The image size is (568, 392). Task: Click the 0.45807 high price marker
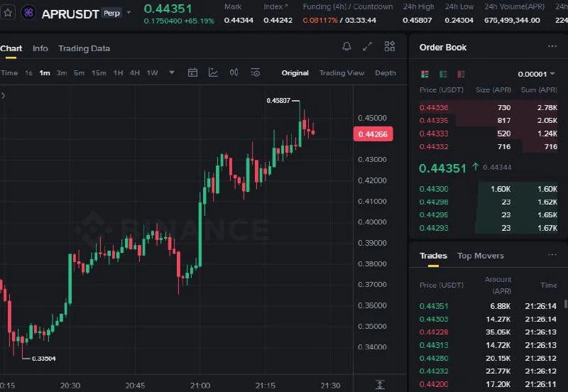point(278,100)
